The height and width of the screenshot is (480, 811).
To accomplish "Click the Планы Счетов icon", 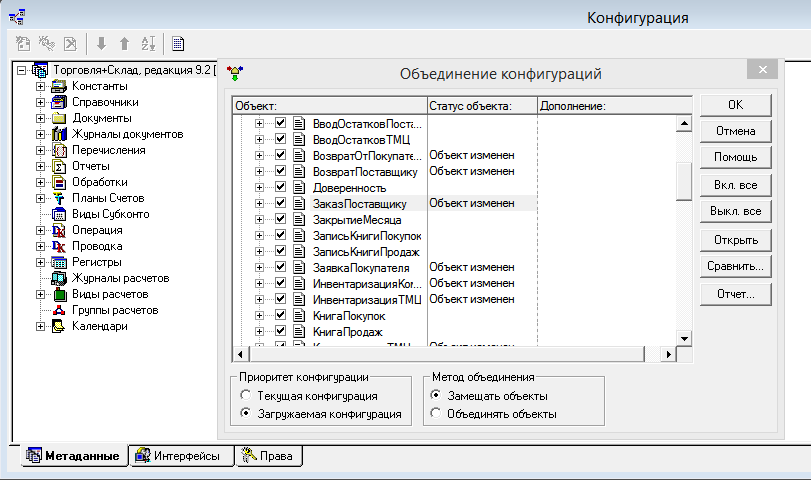I will coord(59,198).
